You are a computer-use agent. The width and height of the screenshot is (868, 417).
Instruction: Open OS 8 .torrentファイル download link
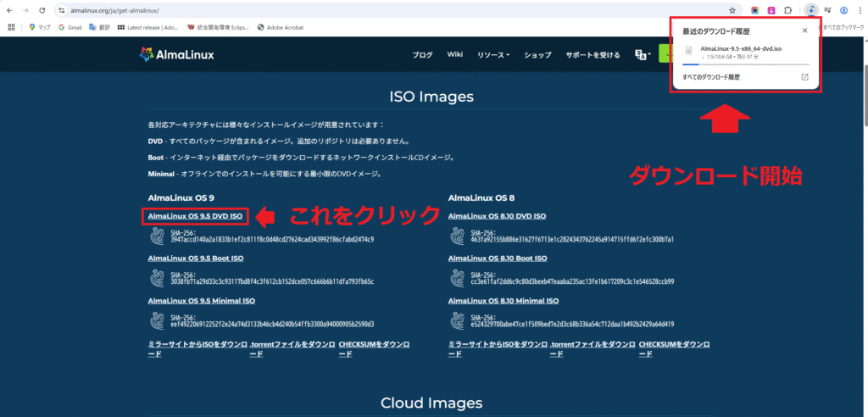coord(593,348)
